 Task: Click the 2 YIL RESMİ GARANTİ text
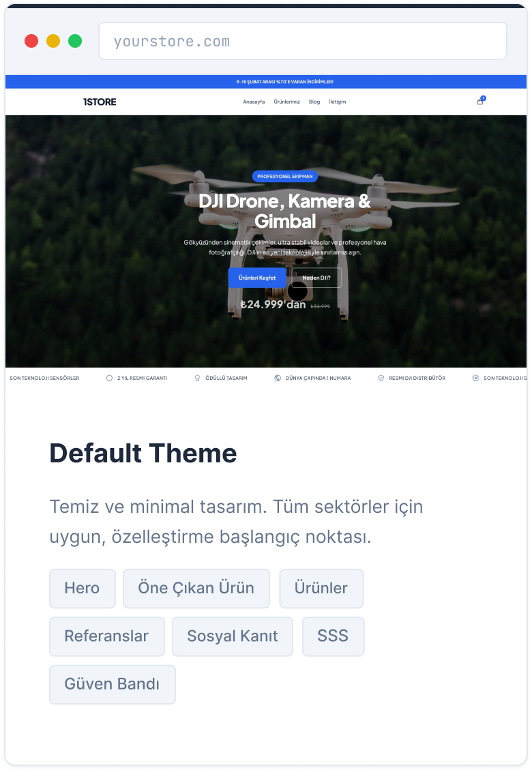pyautogui.click(x=142, y=378)
